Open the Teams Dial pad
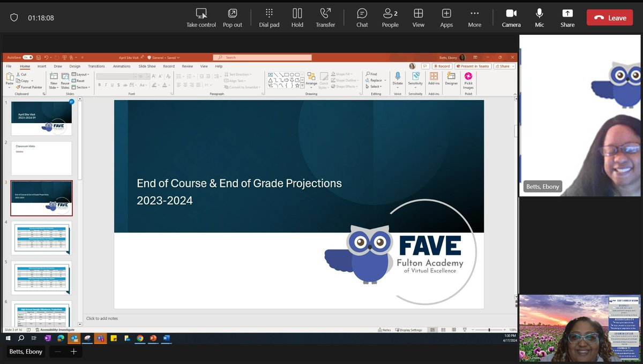The image size is (643, 364). [269, 18]
